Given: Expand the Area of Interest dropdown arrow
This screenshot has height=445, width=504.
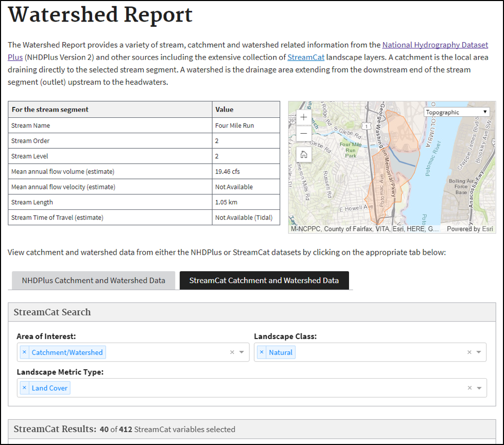Looking at the screenshot, I should click(242, 352).
